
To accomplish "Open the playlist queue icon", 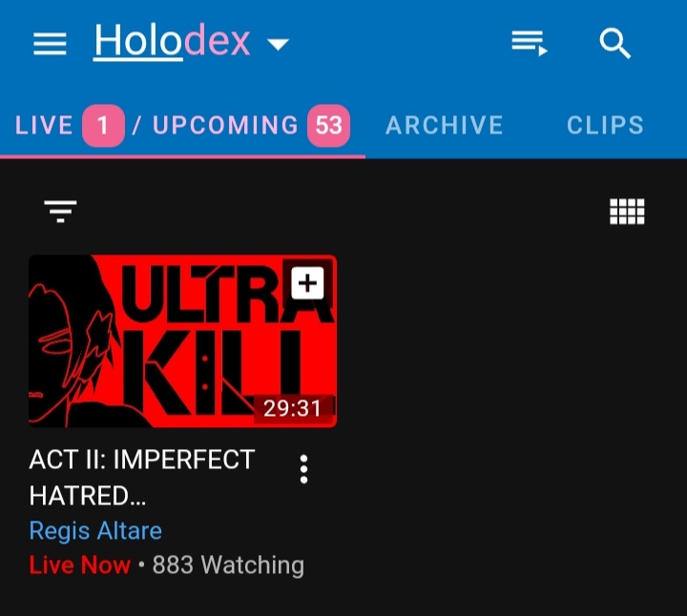I will point(530,43).
